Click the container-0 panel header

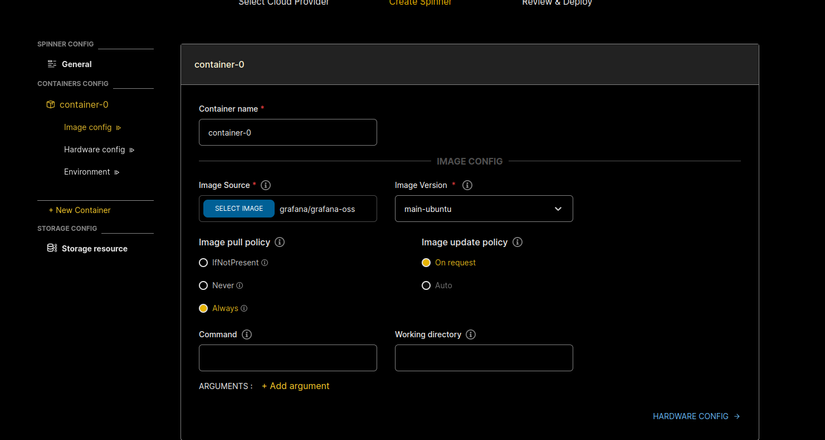coord(469,64)
